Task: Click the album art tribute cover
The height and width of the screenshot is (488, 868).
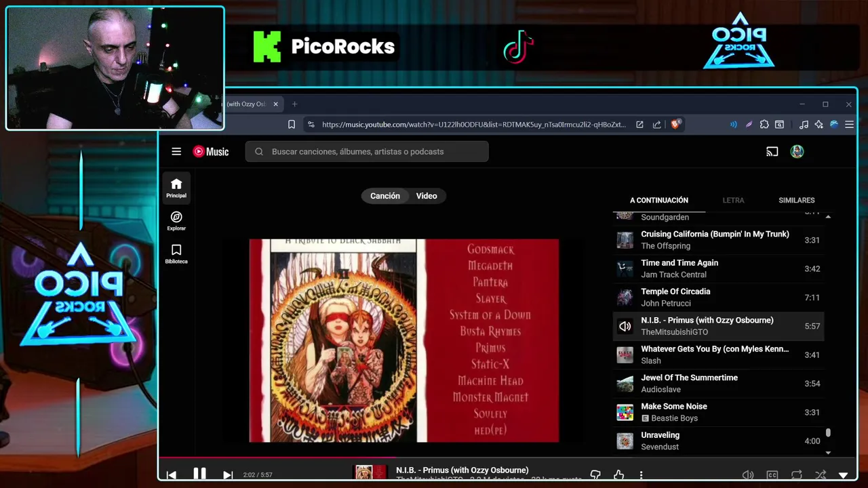Action: point(404,340)
